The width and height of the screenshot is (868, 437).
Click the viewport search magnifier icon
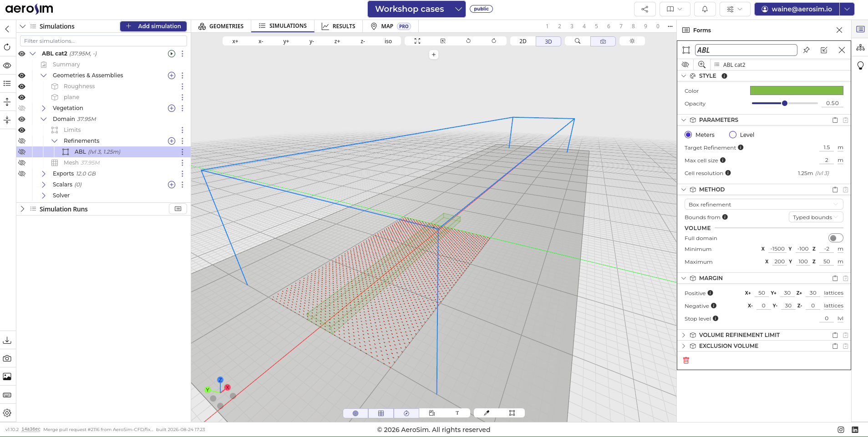[578, 41]
